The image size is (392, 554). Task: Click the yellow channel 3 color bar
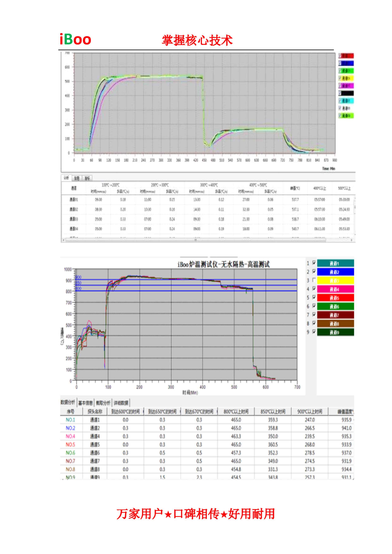tap(335, 280)
